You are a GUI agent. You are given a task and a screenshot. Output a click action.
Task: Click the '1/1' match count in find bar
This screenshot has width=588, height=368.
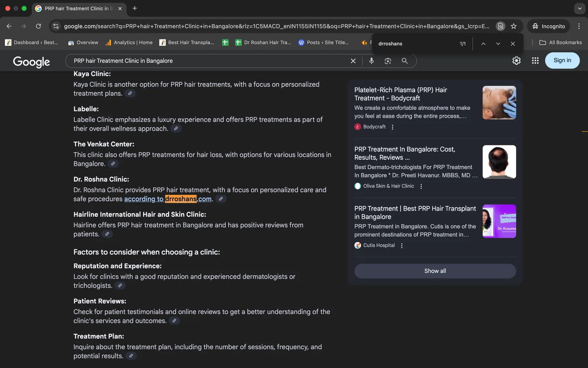463,44
